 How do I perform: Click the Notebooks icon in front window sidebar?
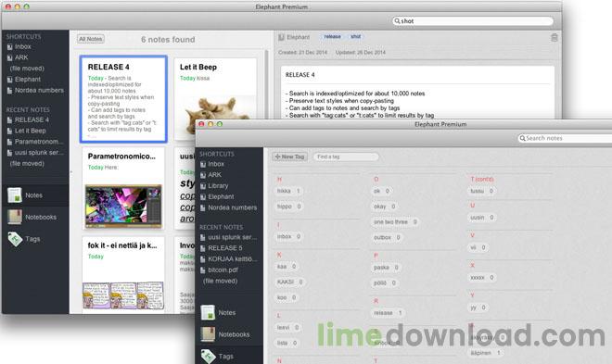click(208, 334)
